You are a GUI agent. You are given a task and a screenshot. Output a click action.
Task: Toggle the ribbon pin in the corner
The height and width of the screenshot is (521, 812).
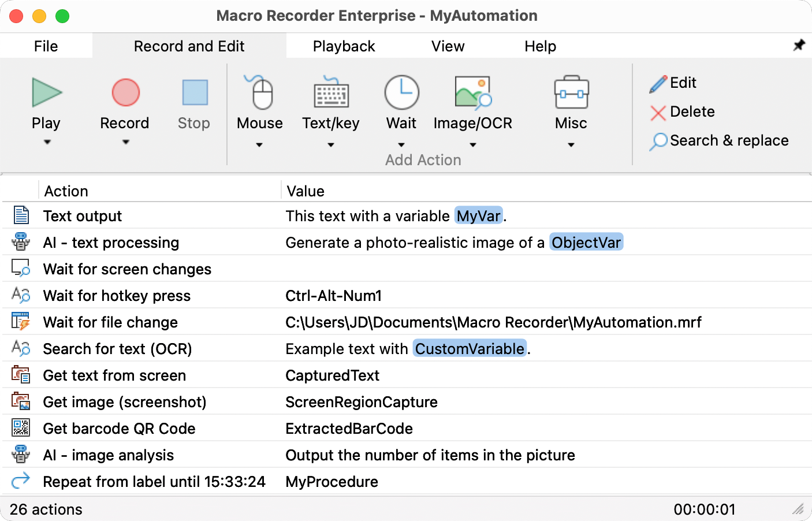tap(799, 44)
